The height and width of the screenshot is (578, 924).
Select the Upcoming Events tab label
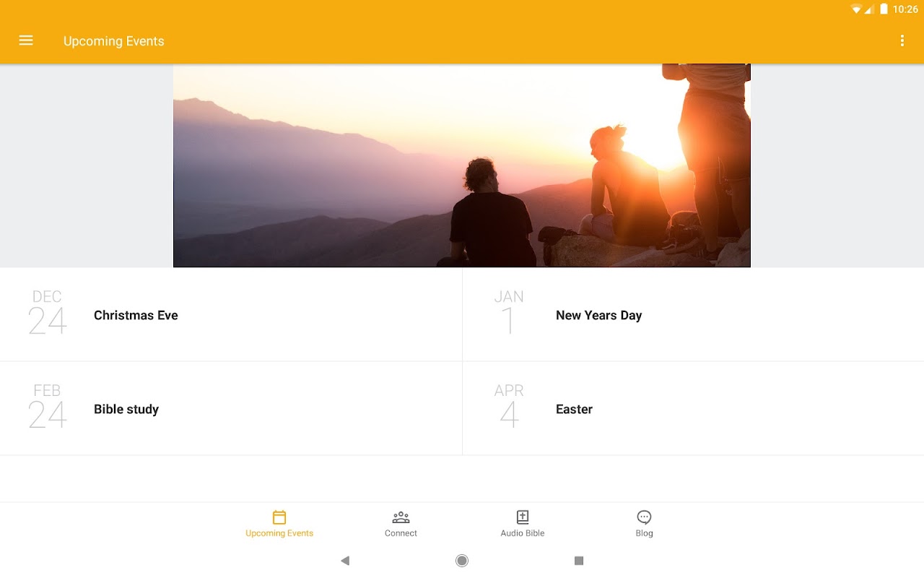click(x=279, y=533)
